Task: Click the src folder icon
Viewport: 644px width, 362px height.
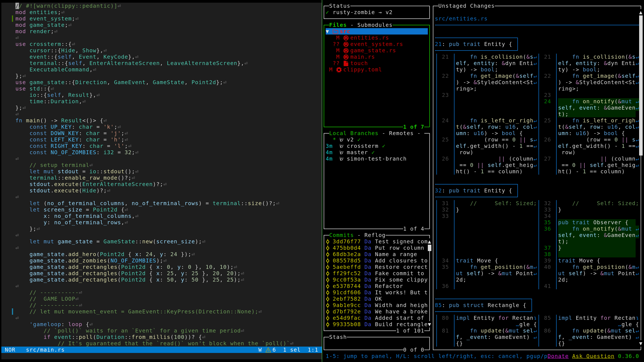Action: [x=335, y=32]
